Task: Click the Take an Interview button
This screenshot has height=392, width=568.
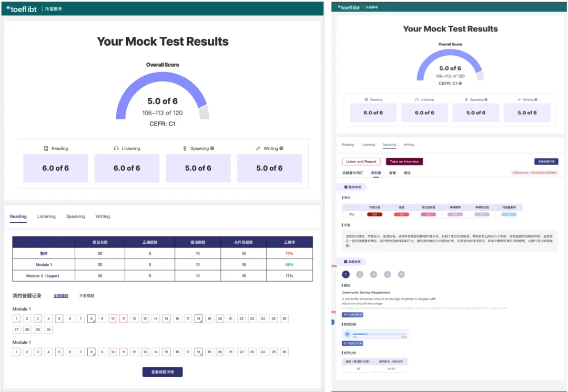Action: click(404, 161)
